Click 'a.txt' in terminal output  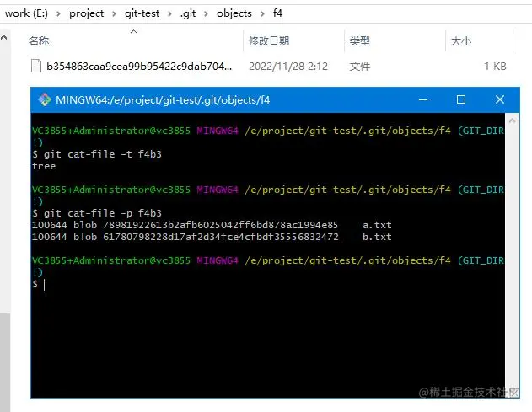pyautogui.click(x=377, y=225)
